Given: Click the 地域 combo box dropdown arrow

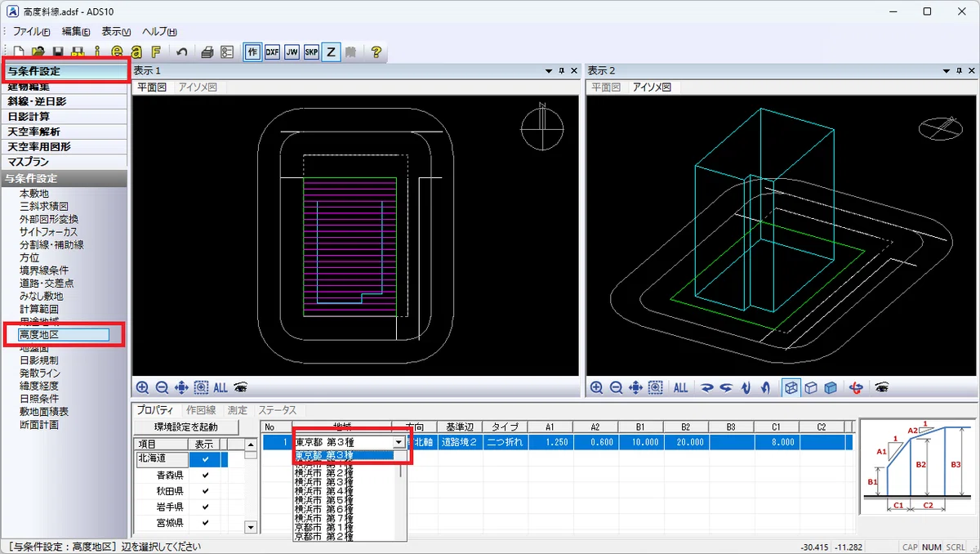Looking at the screenshot, I should click(398, 442).
